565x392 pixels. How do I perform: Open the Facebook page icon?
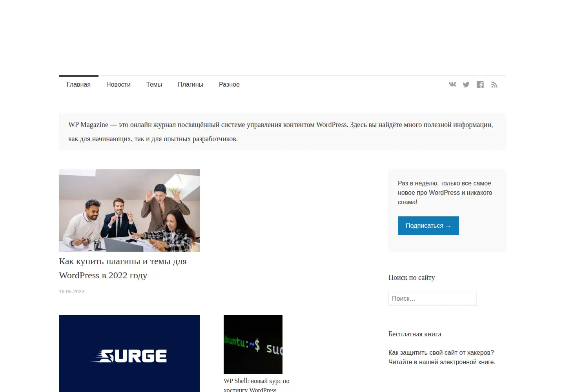click(480, 85)
